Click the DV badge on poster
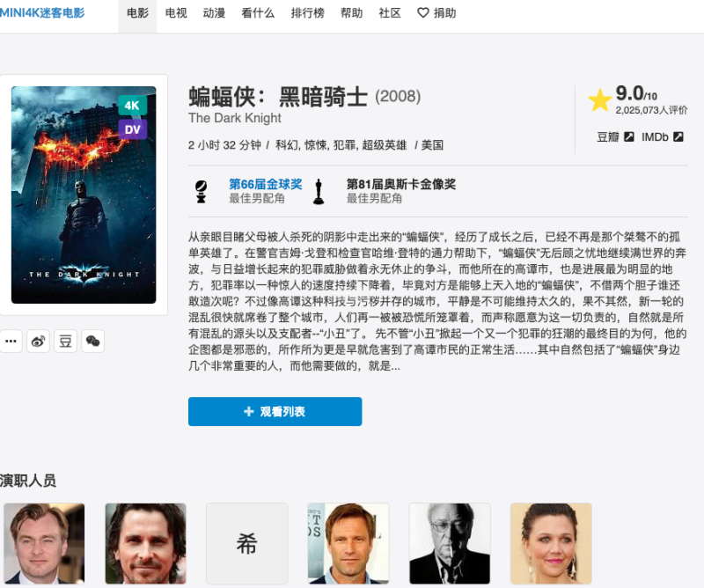This screenshot has width=704, height=588. pyautogui.click(x=132, y=129)
